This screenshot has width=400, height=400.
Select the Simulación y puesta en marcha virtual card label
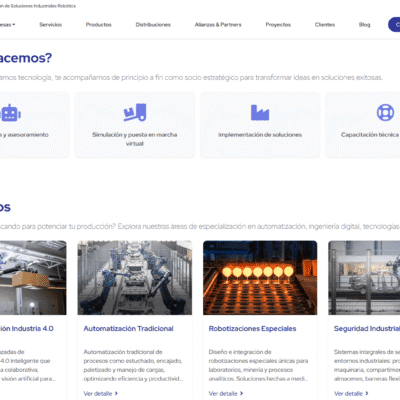[x=135, y=139]
